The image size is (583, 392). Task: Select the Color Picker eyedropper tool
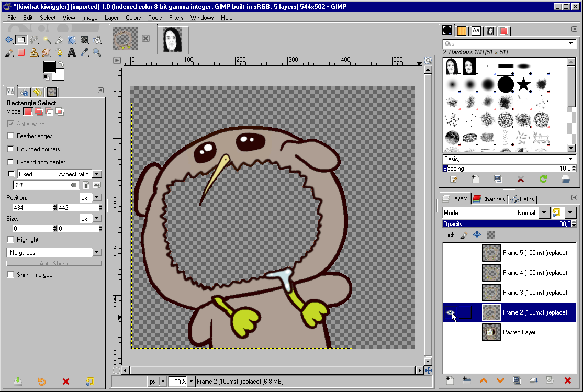coord(84,52)
